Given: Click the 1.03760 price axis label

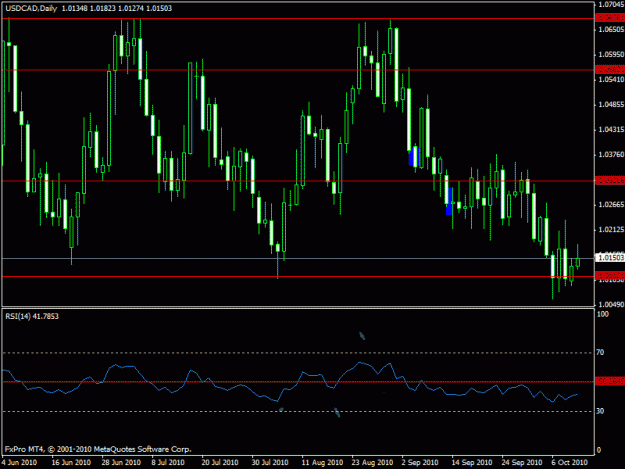Looking at the screenshot, I should click(x=611, y=155).
